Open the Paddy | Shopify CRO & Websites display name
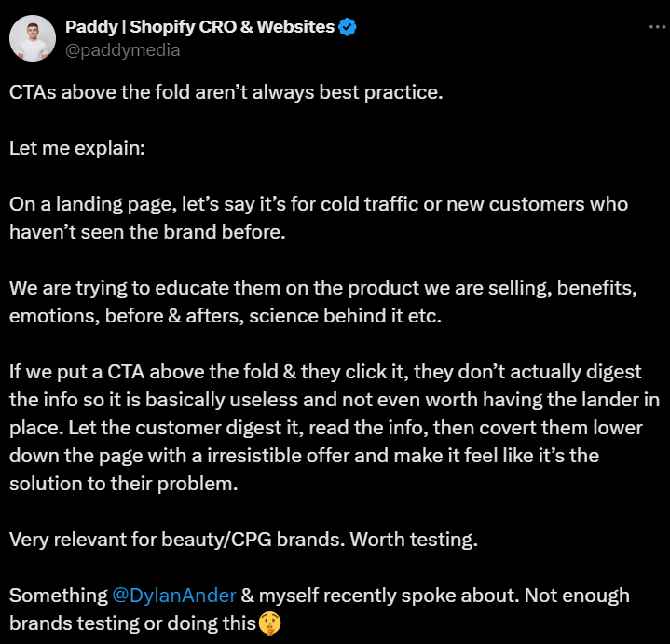Viewport: 670px width, 644px height. [x=199, y=27]
